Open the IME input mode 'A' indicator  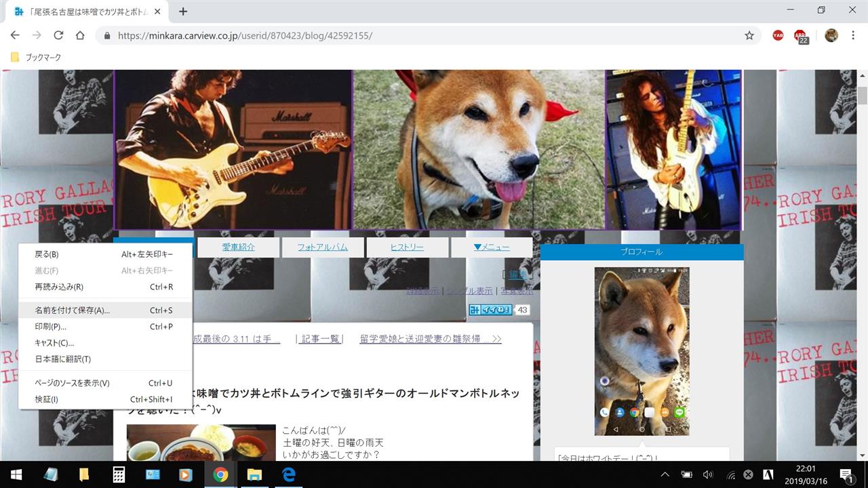coord(769,474)
